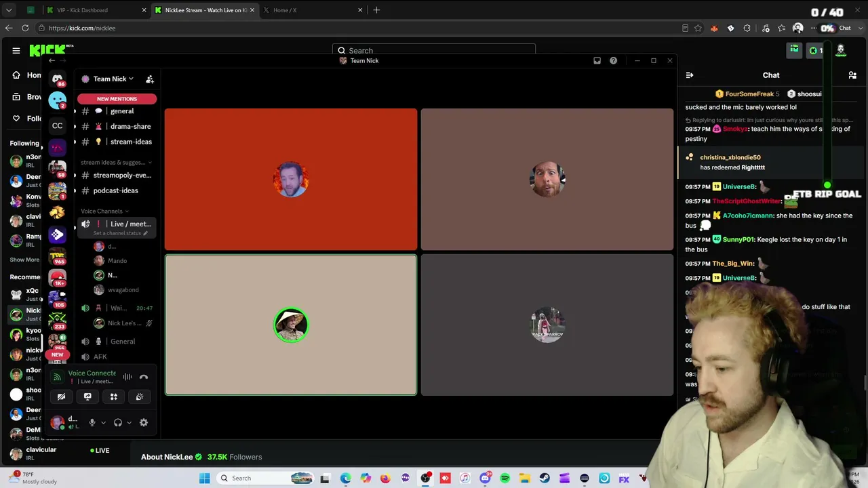The height and width of the screenshot is (488, 868).
Task: Open Discord direct messages home icon
Action: (58, 79)
